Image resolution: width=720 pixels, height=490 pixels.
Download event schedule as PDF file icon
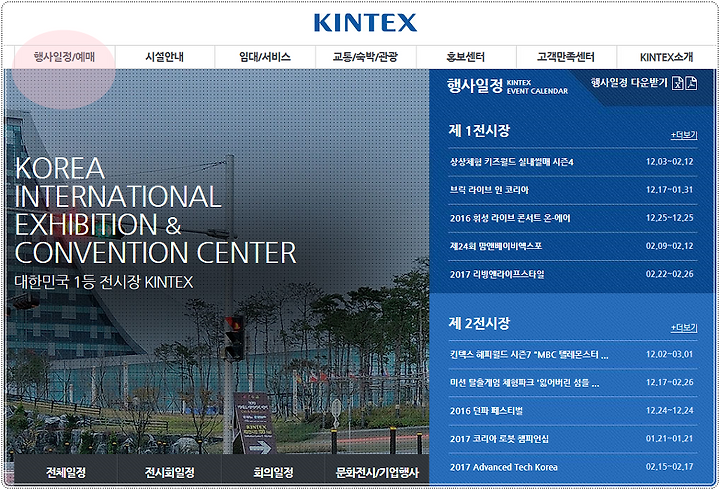(x=691, y=83)
